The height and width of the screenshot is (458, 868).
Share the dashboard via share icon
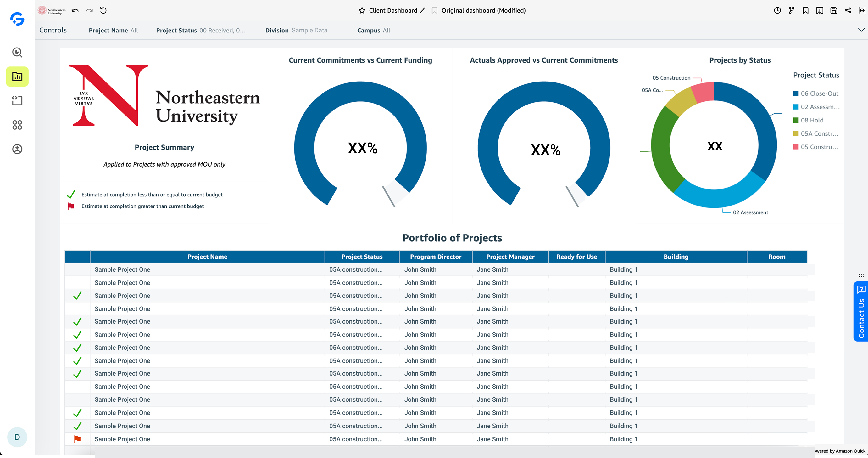(848, 10)
